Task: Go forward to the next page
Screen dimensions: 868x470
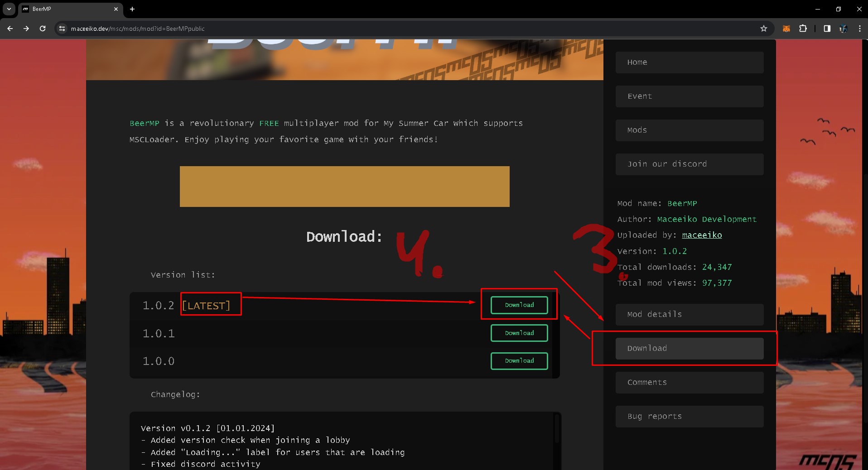Action: tap(26, 29)
